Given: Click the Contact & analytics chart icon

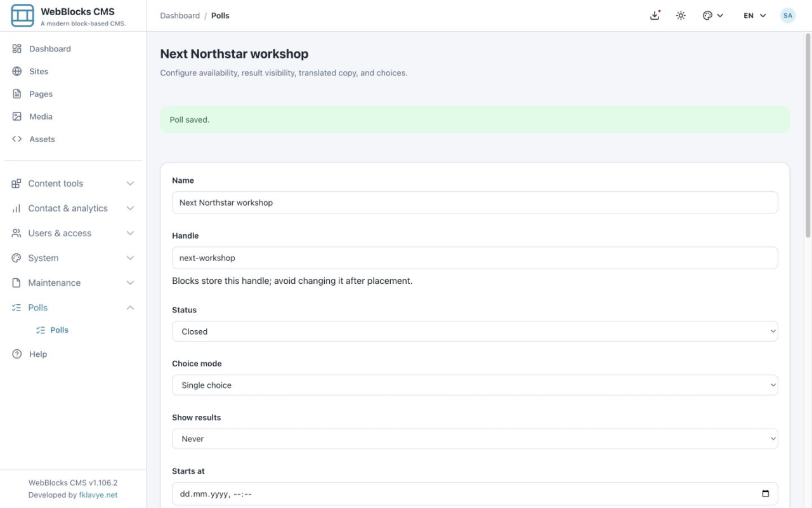Looking at the screenshot, I should [x=16, y=208].
